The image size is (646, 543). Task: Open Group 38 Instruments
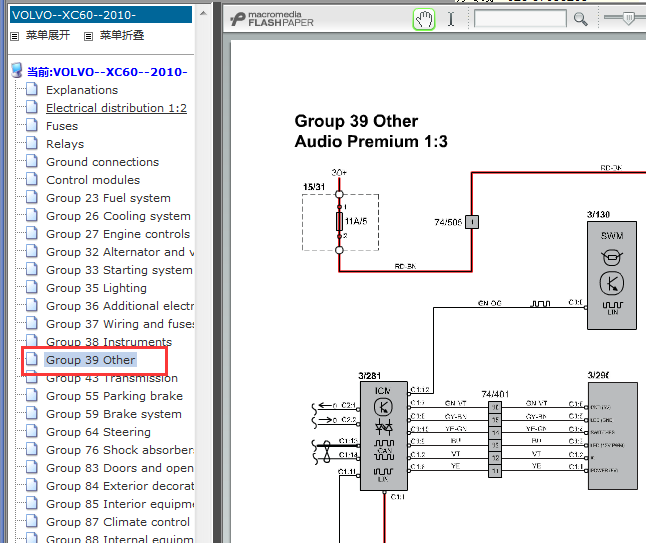[109, 342]
